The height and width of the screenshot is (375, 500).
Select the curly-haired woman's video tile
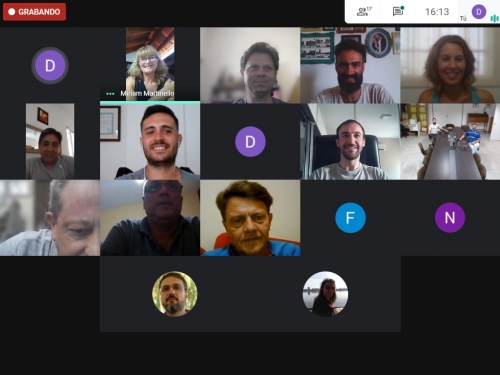[450, 65]
